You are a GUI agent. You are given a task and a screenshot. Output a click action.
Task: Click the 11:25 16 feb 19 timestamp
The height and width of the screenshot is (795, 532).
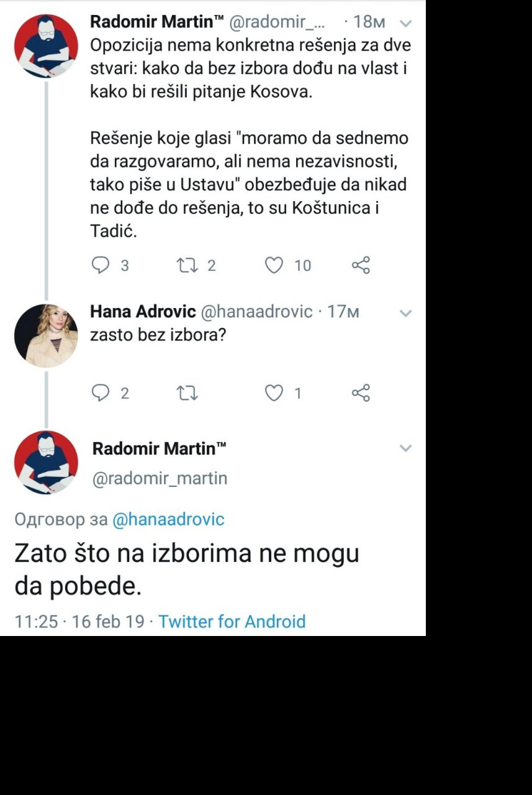[79, 622]
